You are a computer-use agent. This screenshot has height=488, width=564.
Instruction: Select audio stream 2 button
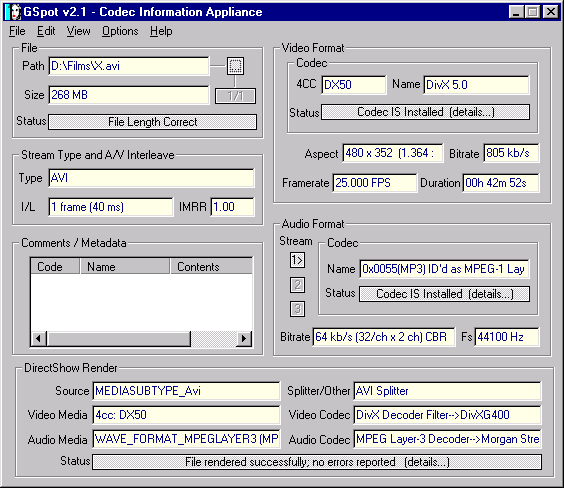(297, 285)
